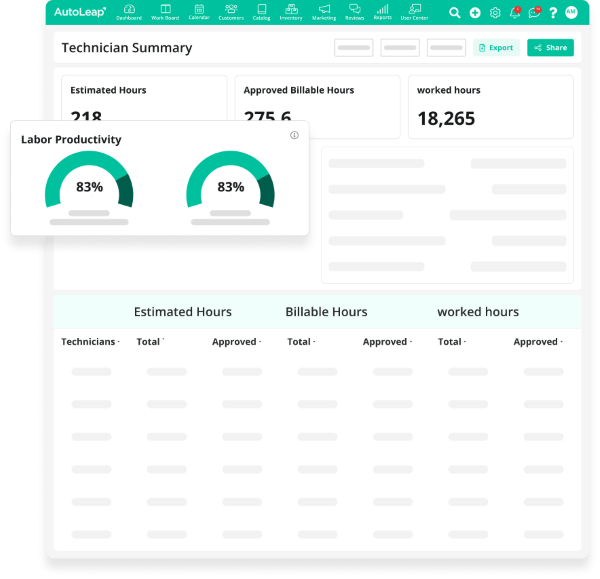The height and width of the screenshot is (579, 600).
Task: Sort Estimated Hours Total column
Action: pyautogui.click(x=150, y=342)
